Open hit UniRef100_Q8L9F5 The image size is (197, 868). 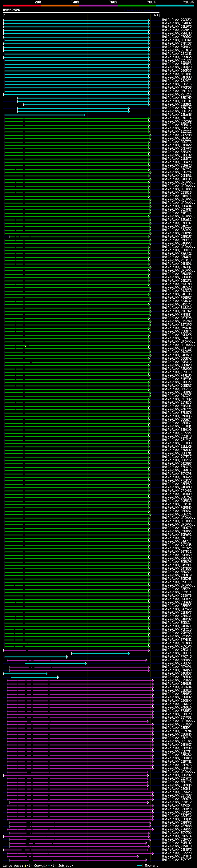[x=177, y=26]
